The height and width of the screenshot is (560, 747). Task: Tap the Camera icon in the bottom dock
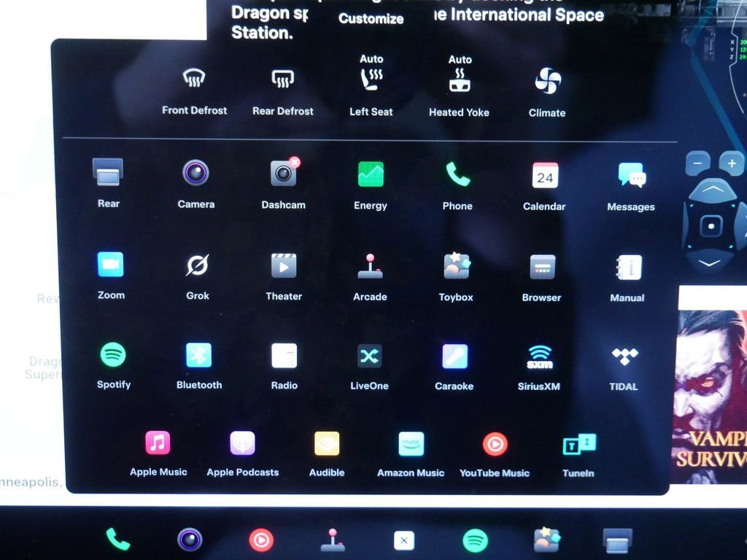190,540
